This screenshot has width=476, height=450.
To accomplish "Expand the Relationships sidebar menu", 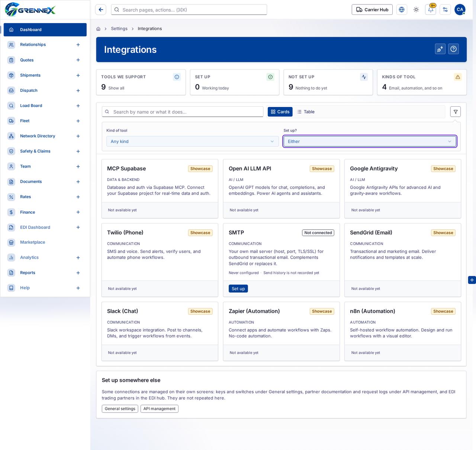I will pyautogui.click(x=78, y=45).
